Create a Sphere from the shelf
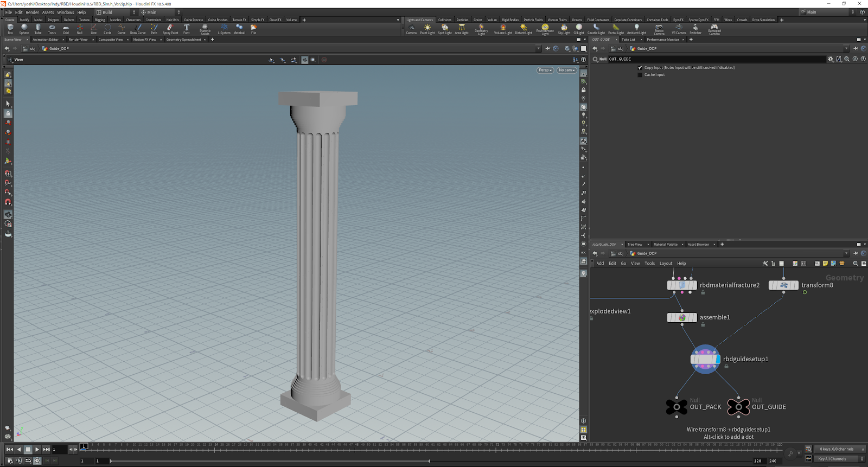 click(24, 29)
